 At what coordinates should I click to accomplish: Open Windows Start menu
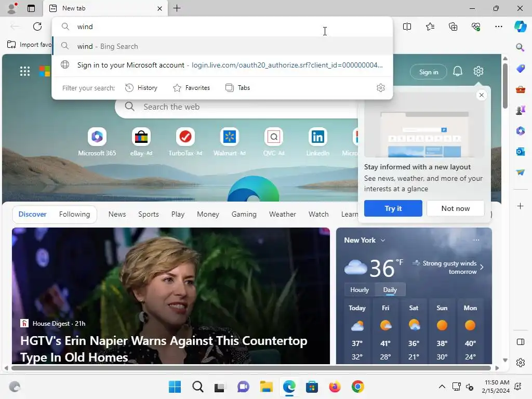(x=175, y=387)
